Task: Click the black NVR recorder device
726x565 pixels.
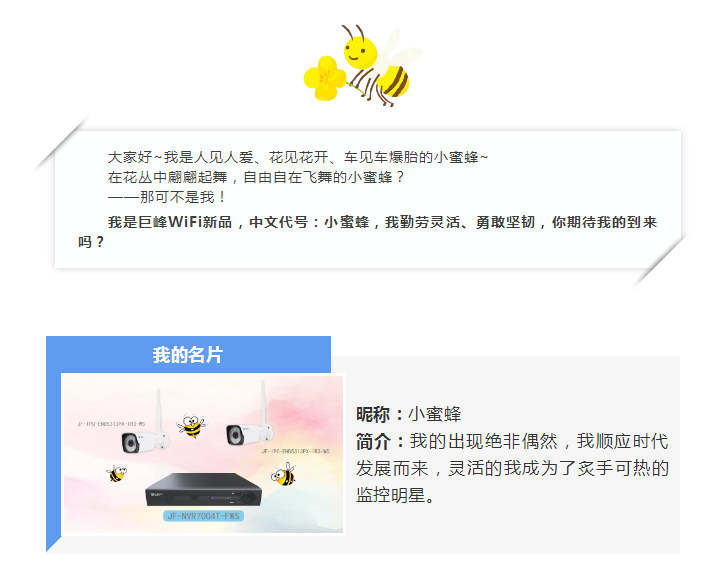Action: coord(204,490)
